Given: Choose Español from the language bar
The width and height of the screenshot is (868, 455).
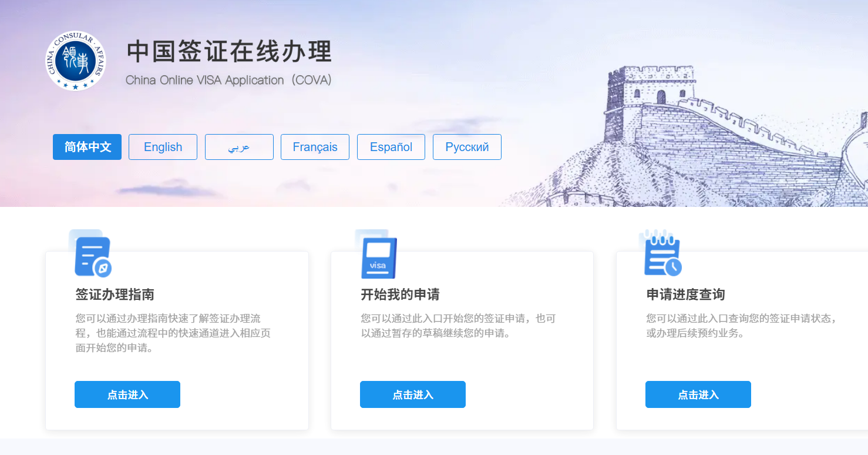Looking at the screenshot, I should pyautogui.click(x=391, y=147).
